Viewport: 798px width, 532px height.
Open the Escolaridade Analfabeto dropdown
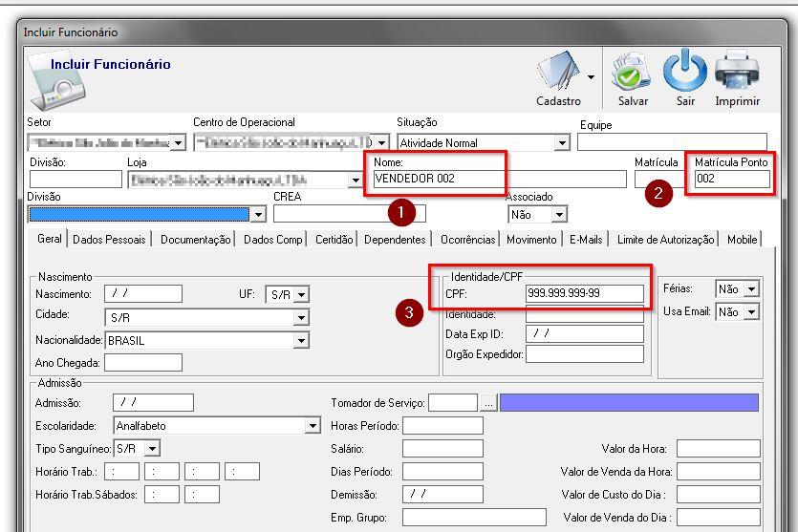tap(313, 426)
